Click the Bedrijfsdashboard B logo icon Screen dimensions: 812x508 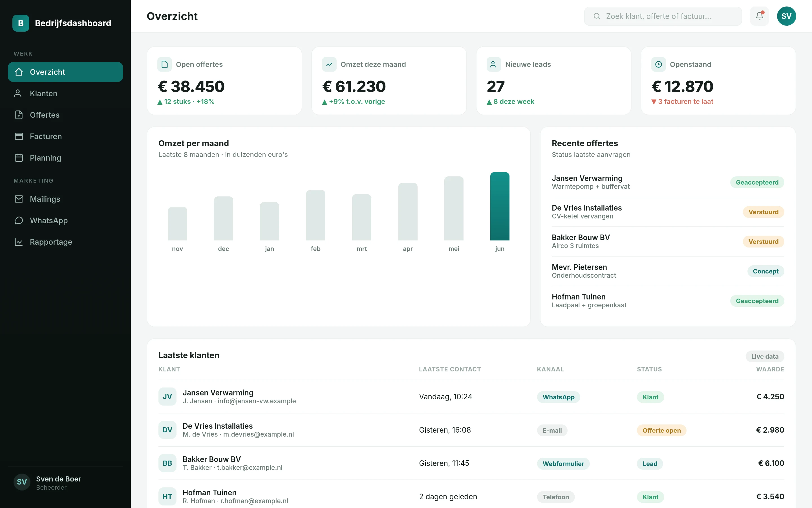tap(21, 23)
